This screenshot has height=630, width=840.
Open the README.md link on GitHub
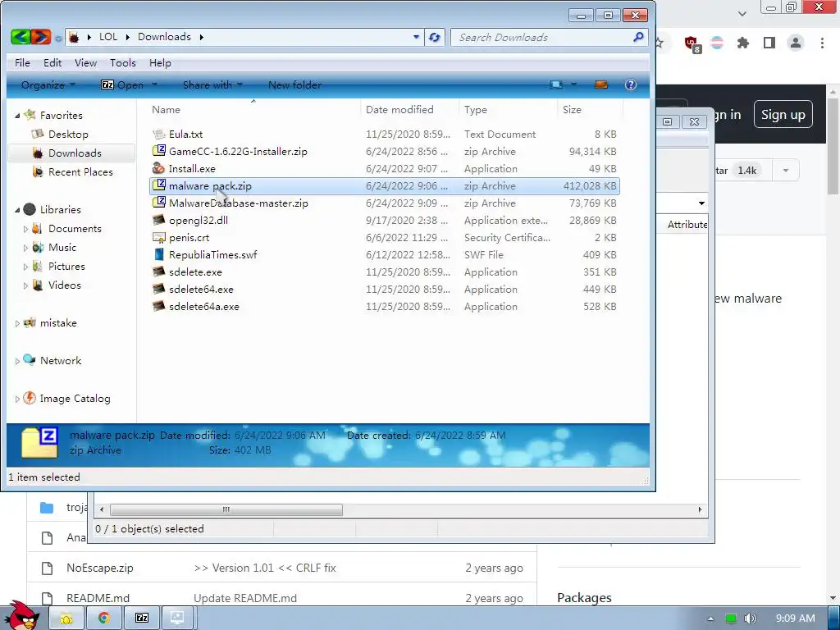98,598
